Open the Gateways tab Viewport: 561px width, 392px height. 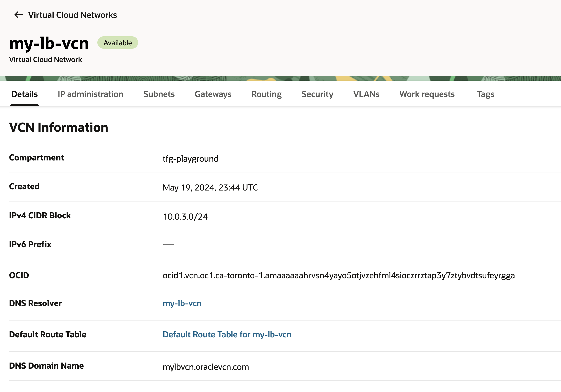click(x=213, y=94)
